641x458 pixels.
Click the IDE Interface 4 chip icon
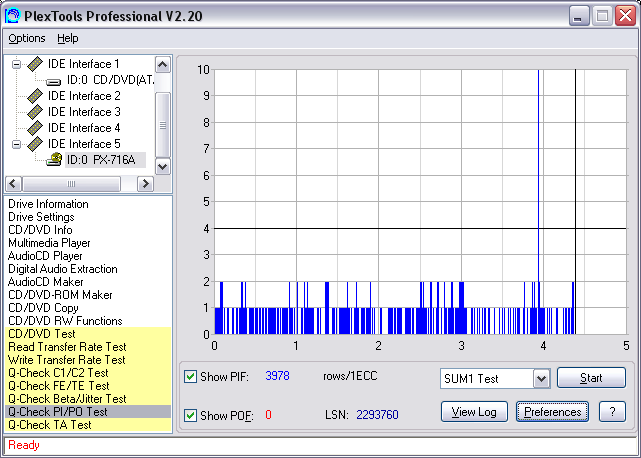(35, 128)
